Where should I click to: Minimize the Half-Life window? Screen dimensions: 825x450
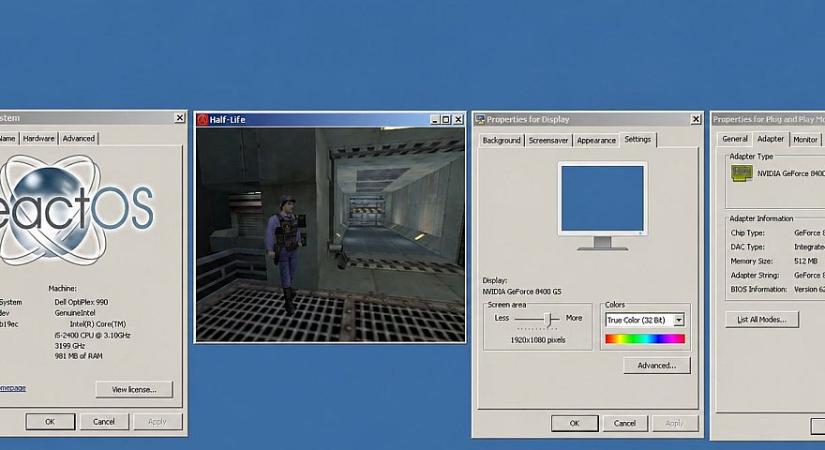pyautogui.click(x=435, y=120)
